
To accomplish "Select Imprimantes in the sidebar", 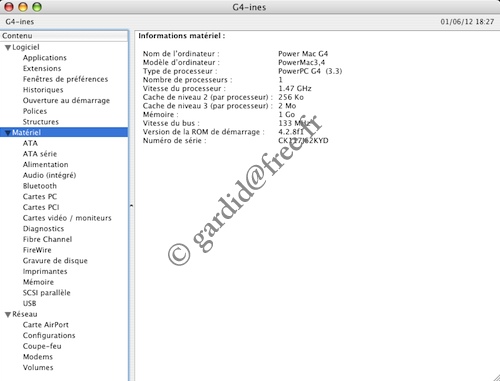I will click(45, 271).
